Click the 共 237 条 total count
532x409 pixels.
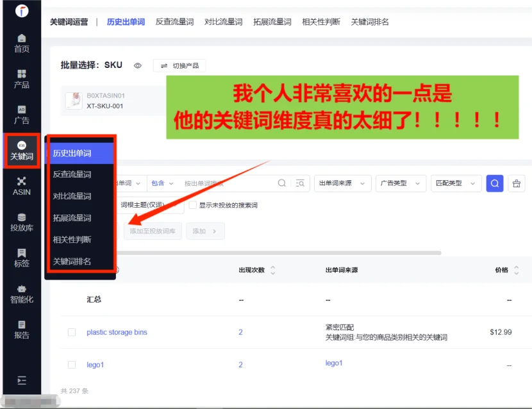tap(74, 391)
